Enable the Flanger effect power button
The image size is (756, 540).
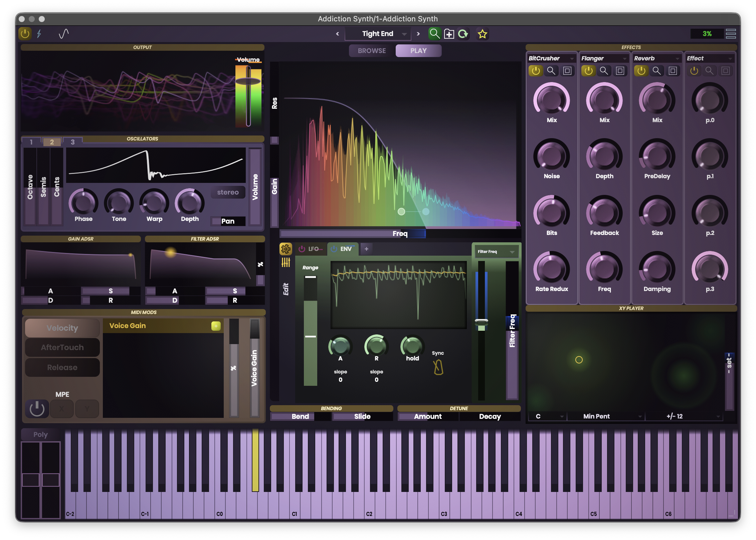pyautogui.click(x=588, y=71)
